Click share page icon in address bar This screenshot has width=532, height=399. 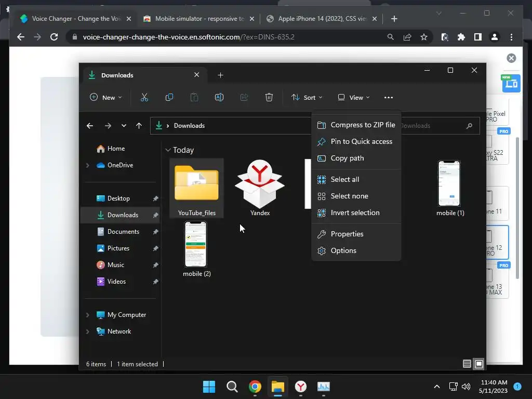[x=407, y=37]
